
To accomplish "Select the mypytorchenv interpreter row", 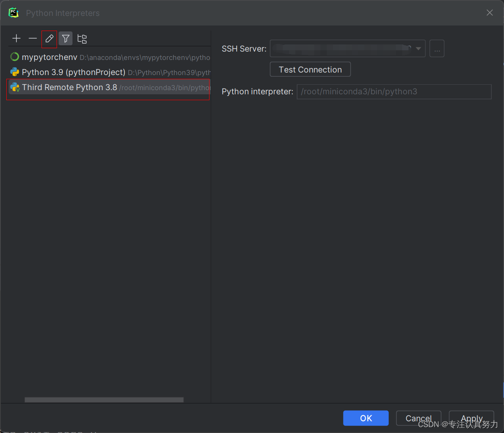I will pos(109,57).
